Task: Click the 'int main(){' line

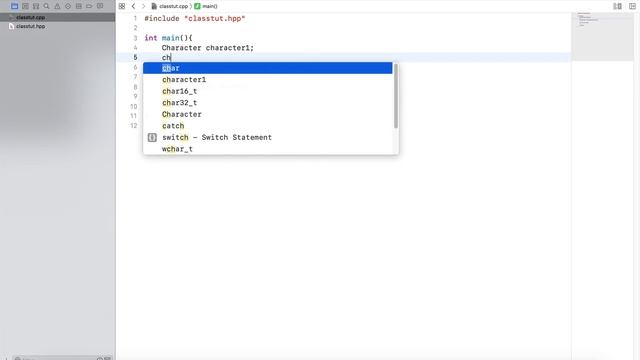Action: coord(168,38)
